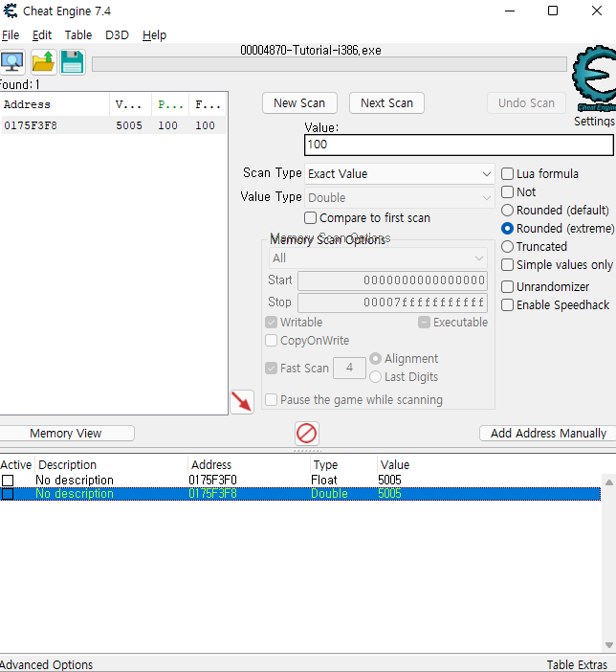Open the memory region All dropdown
This screenshot has height=672, width=616.
click(378, 258)
